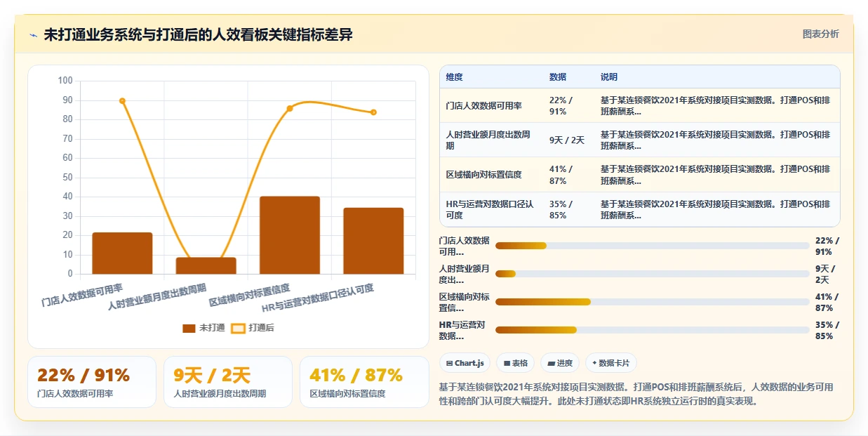This screenshot has width=868, height=436.
Task: Click the 41% / 87% data card
Action: pyautogui.click(x=364, y=382)
